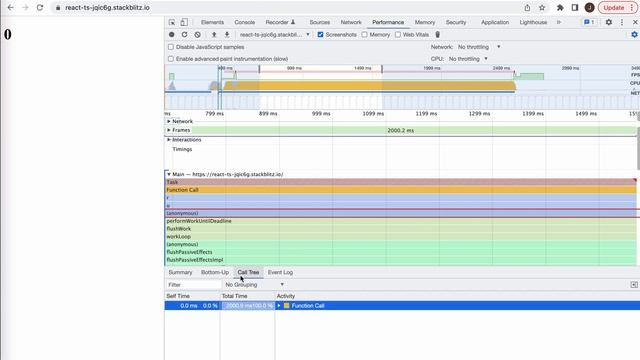Open the Summary details tab

click(x=180, y=272)
